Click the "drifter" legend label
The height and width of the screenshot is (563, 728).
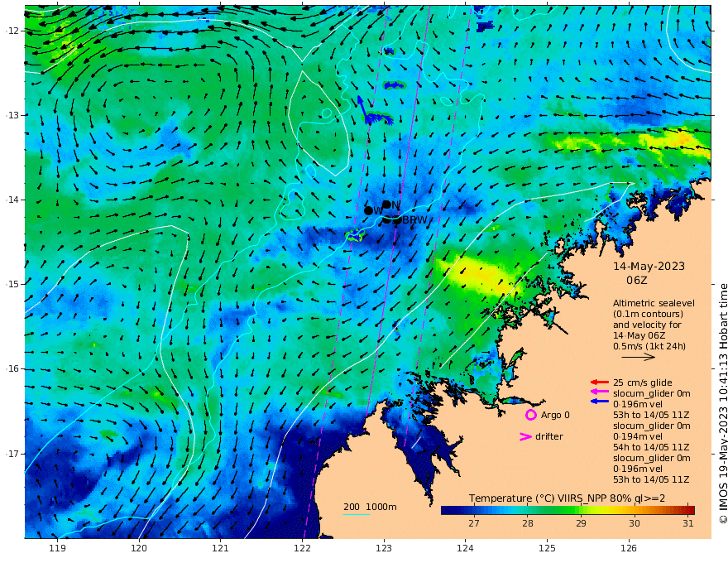[549, 436]
